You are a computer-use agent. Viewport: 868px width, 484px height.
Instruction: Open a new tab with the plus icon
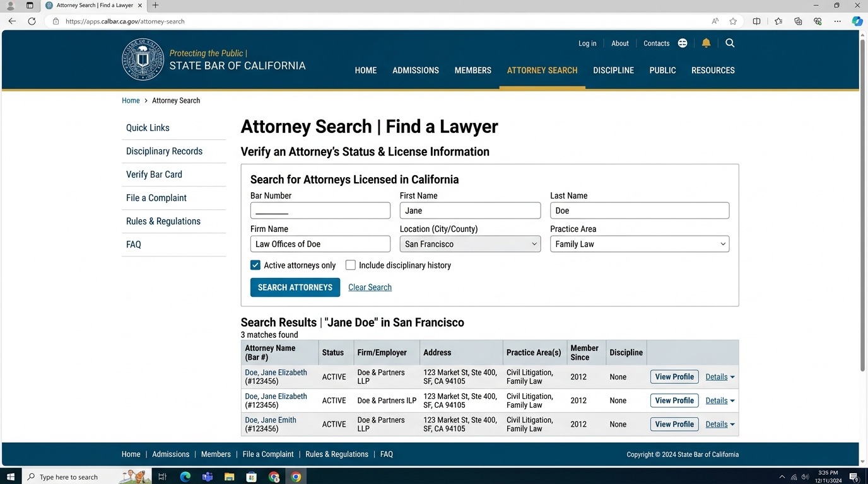[x=155, y=5]
